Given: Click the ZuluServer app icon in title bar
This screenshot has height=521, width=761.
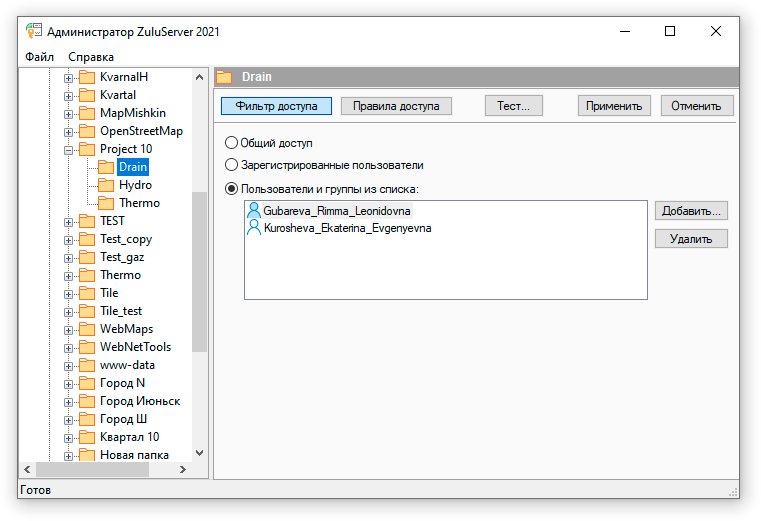Looking at the screenshot, I should [x=34, y=31].
